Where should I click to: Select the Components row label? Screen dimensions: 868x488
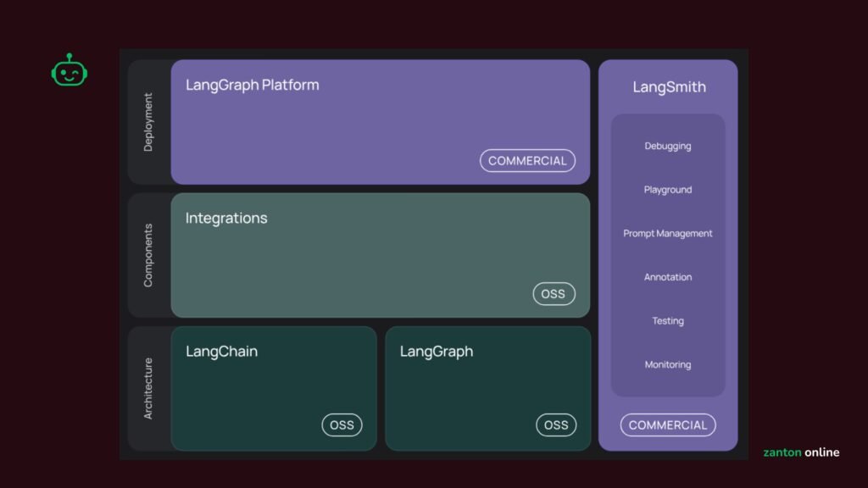tap(148, 255)
